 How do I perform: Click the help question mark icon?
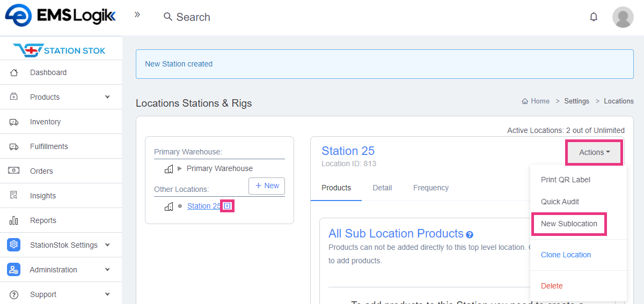pyautogui.click(x=470, y=235)
